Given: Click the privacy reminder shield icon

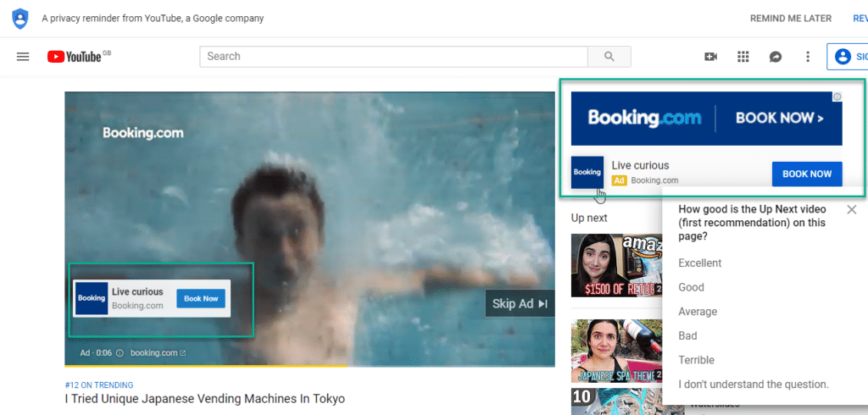Looking at the screenshot, I should [x=20, y=19].
